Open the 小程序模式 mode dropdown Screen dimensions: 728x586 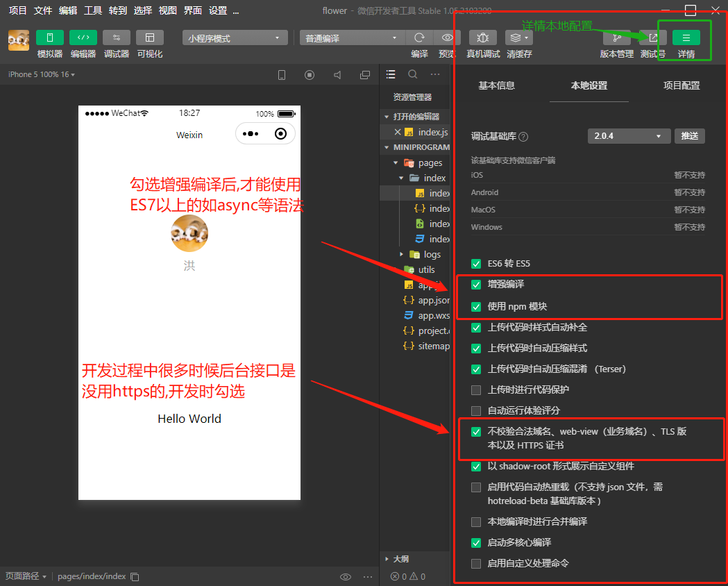(x=236, y=38)
